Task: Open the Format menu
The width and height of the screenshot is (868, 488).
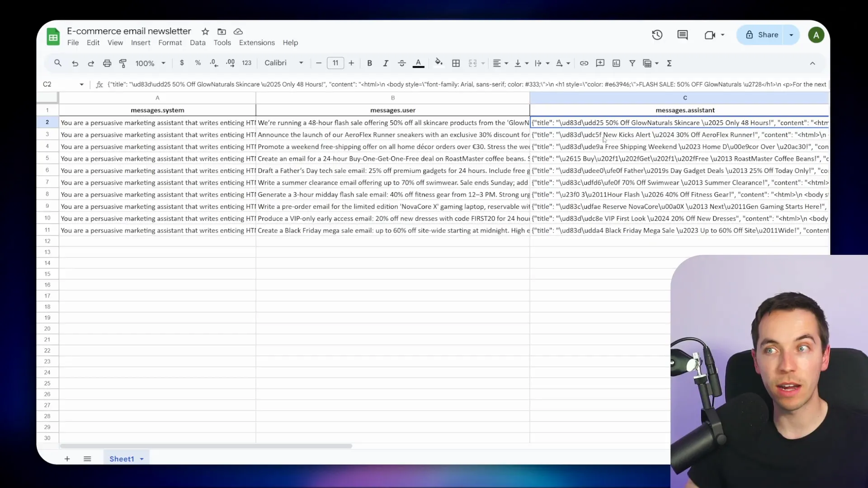Action: point(170,42)
